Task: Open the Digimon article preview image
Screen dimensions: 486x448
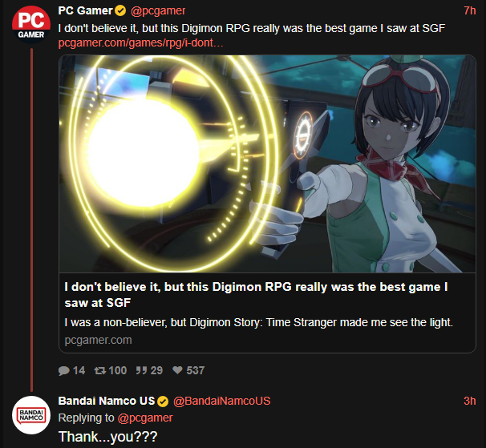Action: click(x=267, y=164)
